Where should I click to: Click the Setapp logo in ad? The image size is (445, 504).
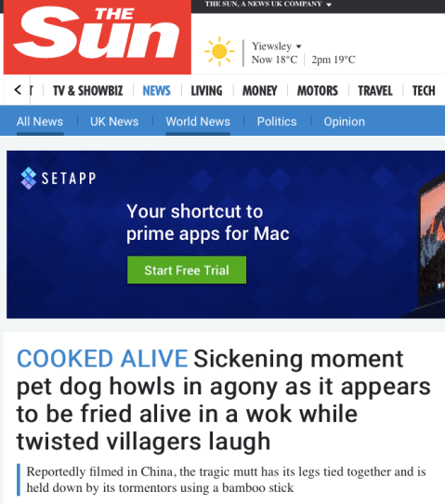coord(59,178)
